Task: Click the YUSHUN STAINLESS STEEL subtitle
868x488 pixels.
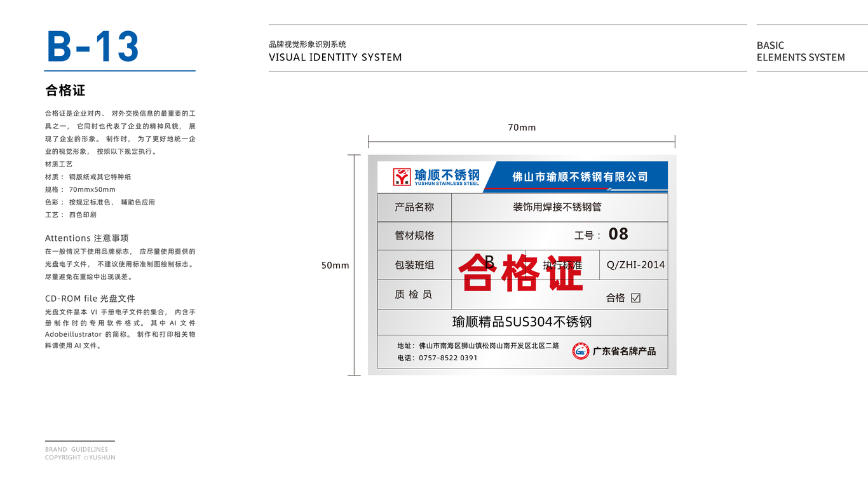Action: click(447, 184)
